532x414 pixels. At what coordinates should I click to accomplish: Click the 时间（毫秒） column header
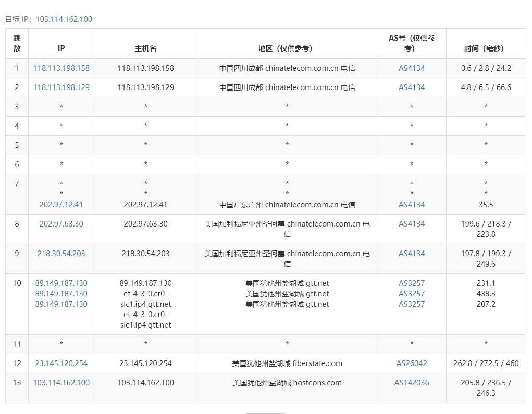point(486,48)
